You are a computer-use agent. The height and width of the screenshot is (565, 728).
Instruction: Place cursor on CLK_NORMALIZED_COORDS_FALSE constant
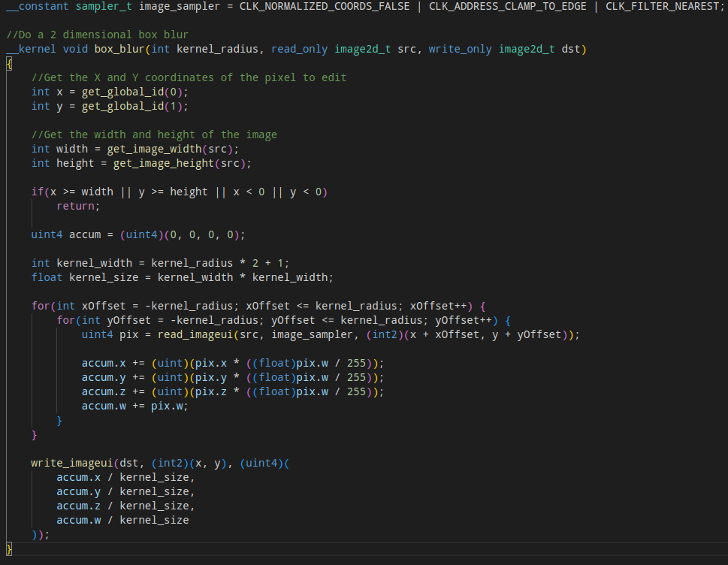pyautogui.click(x=323, y=6)
